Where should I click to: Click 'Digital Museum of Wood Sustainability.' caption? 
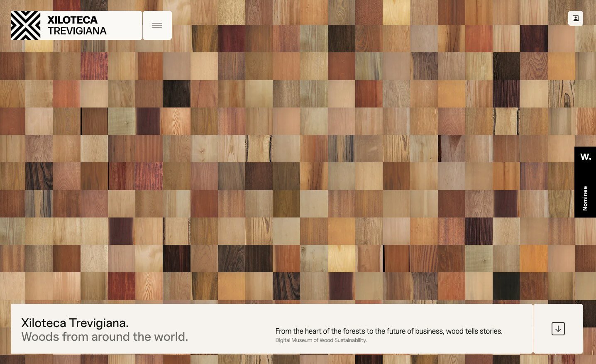click(321, 340)
